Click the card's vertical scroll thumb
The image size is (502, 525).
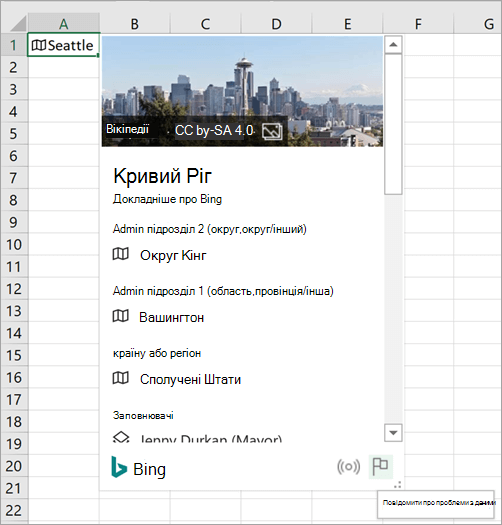click(x=393, y=124)
